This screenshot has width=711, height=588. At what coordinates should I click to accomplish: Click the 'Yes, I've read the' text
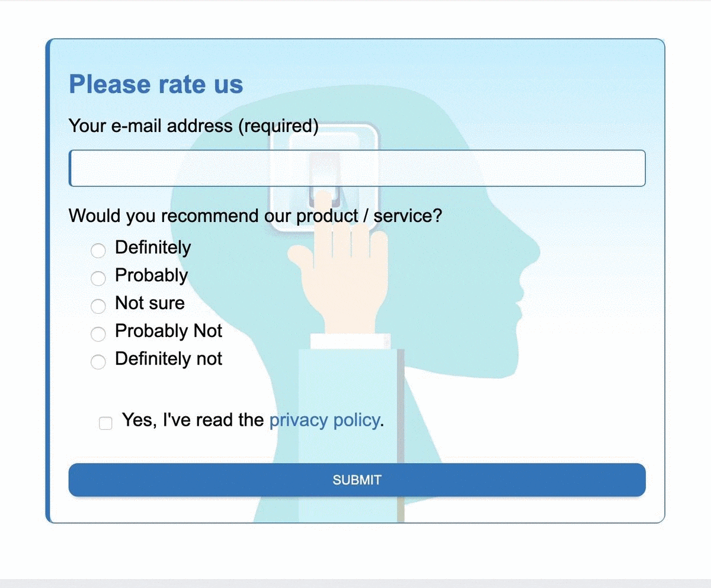click(x=193, y=420)
